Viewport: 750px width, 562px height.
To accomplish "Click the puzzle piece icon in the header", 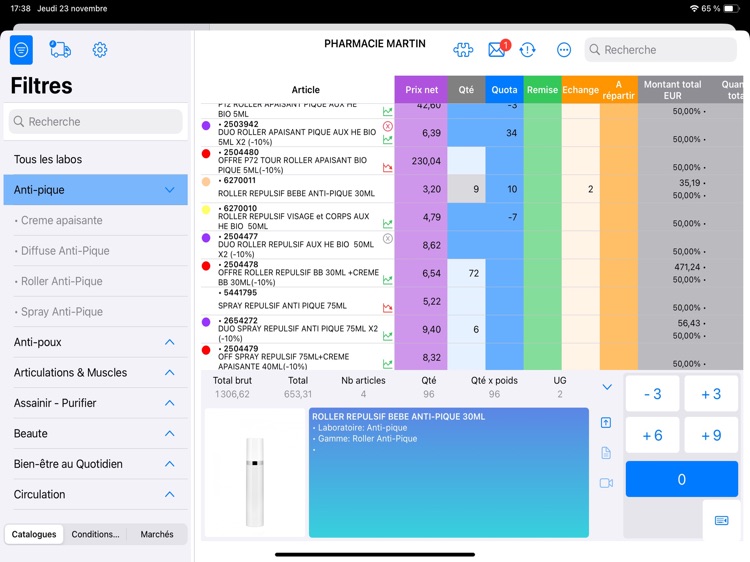I will [x=463, y=50].
